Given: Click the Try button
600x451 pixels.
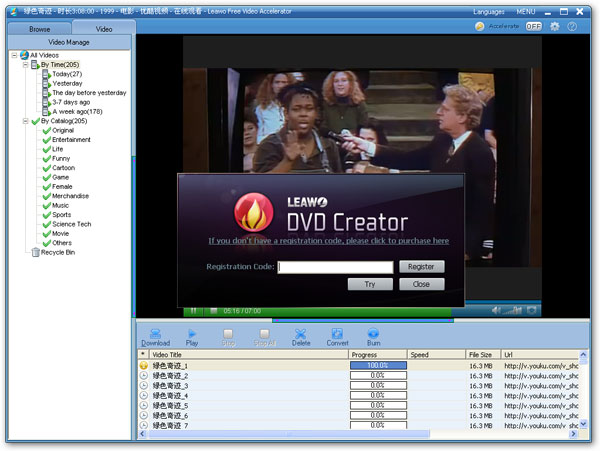Looking at the screenshot, I should (x=370, y=284).
